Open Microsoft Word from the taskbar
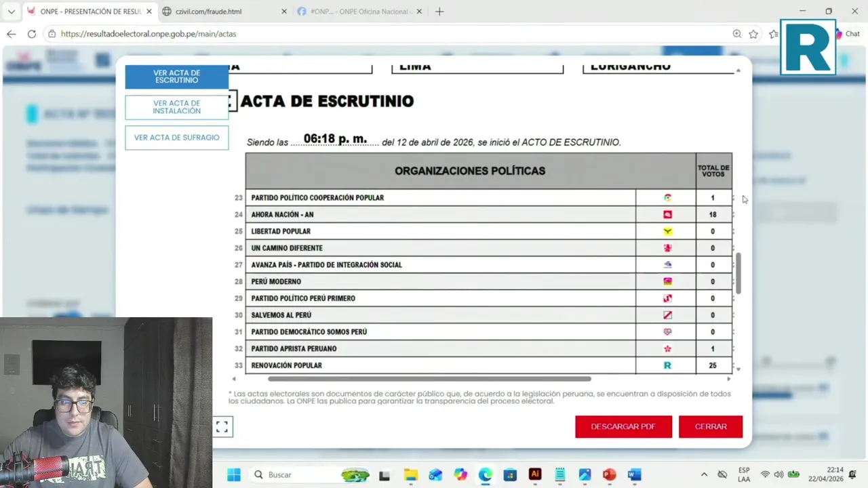868x488 pixels. point(634,474)
